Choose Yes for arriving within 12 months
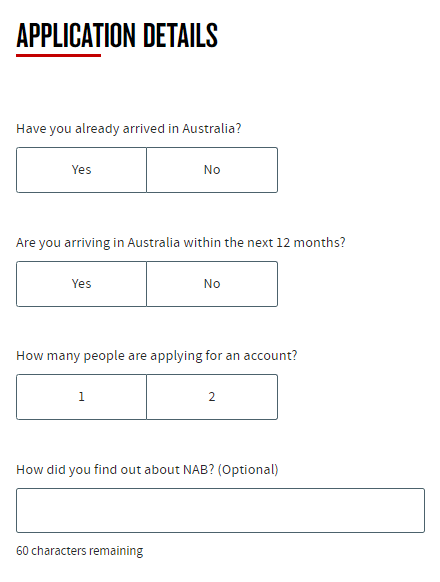The width and height of the screenshot is (440, 582). [x=81, y=284]
